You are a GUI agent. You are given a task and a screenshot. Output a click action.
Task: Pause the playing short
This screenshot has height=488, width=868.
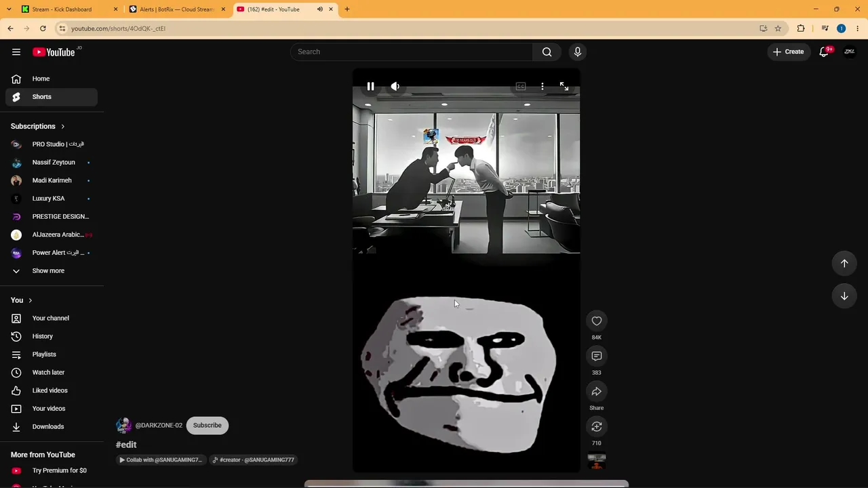[x=370, y=87]
